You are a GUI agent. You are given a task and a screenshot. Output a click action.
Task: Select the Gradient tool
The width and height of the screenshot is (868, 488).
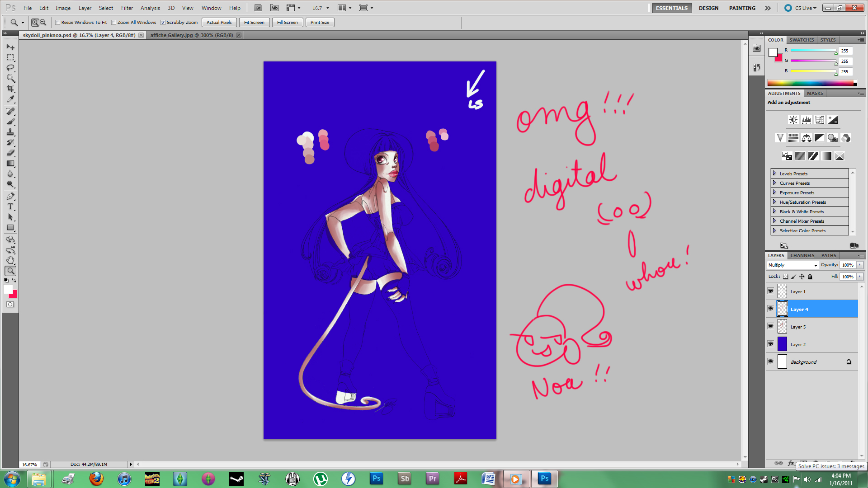(10, 163)
